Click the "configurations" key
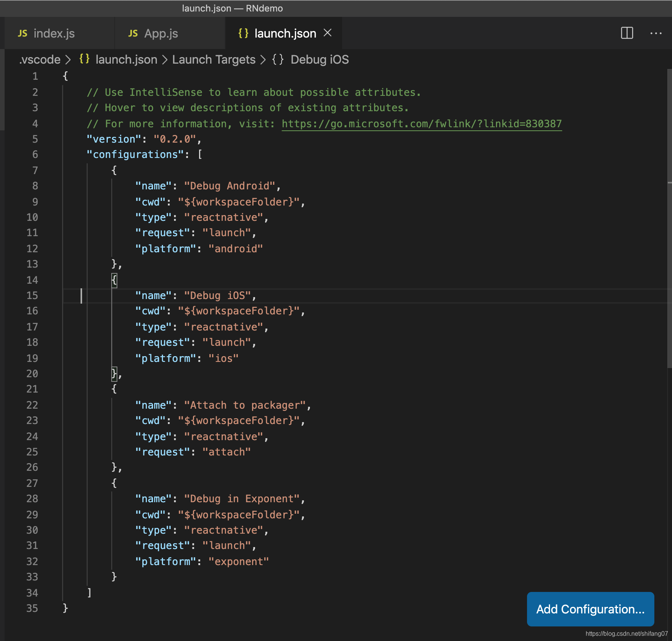Screen dimensions: 672x641 [x=135, y=154]
